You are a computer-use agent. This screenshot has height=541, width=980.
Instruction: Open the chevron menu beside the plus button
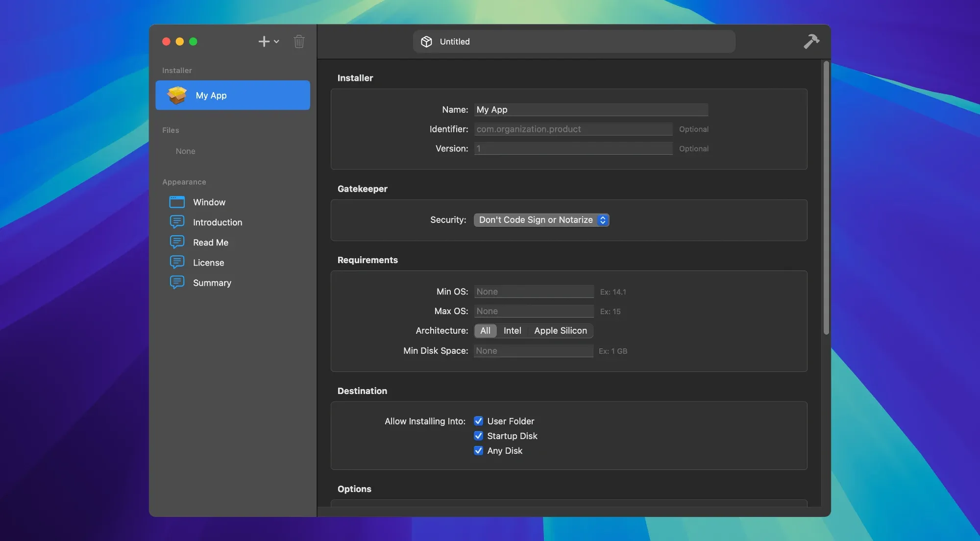coord(276,41)
